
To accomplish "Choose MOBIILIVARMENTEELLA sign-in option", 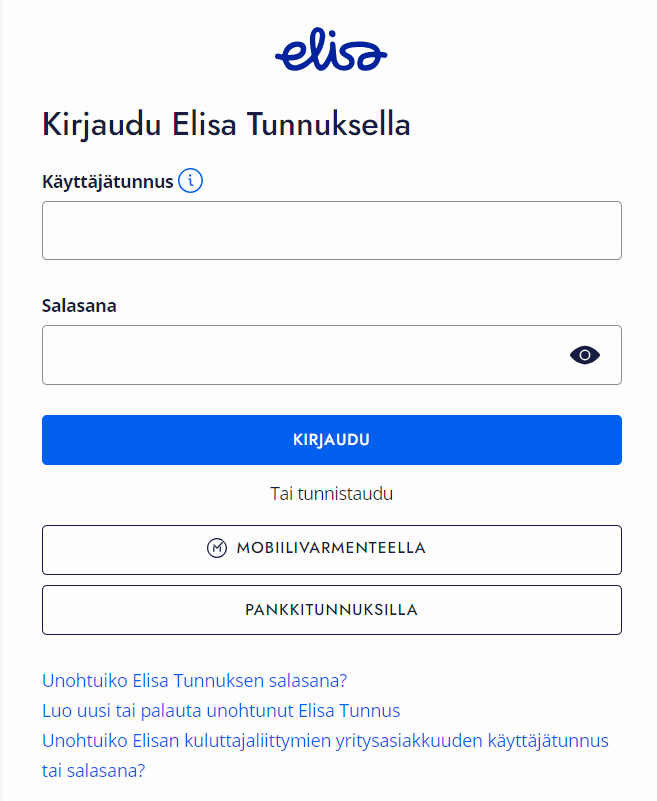I will (331, 549).
